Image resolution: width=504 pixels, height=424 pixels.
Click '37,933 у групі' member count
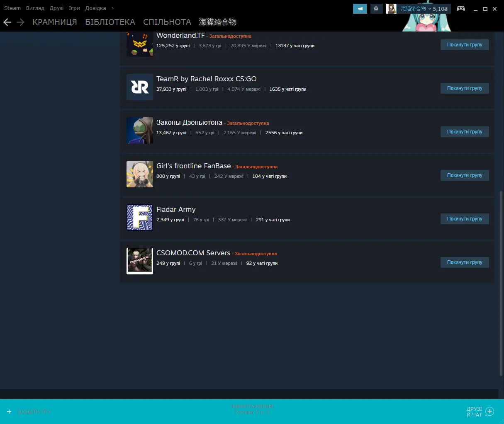pyautogui.click(x=171, y=90)
